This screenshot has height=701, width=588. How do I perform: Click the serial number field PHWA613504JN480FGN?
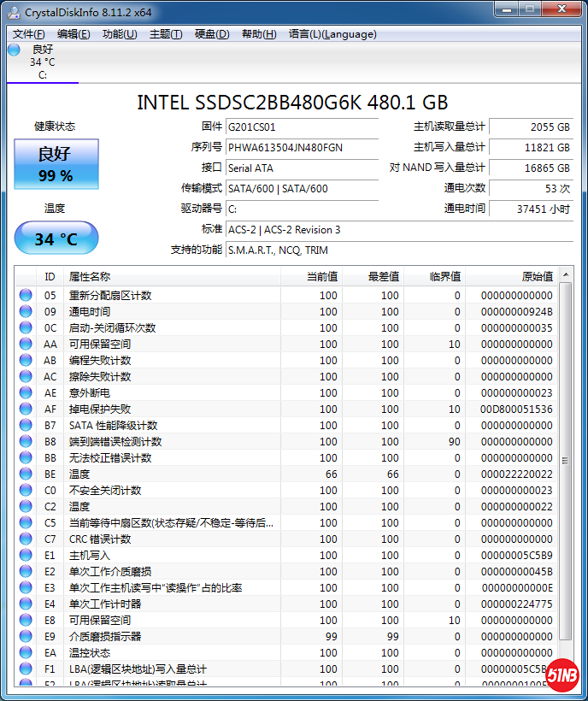pyautogui.click(x=302, y=147)
